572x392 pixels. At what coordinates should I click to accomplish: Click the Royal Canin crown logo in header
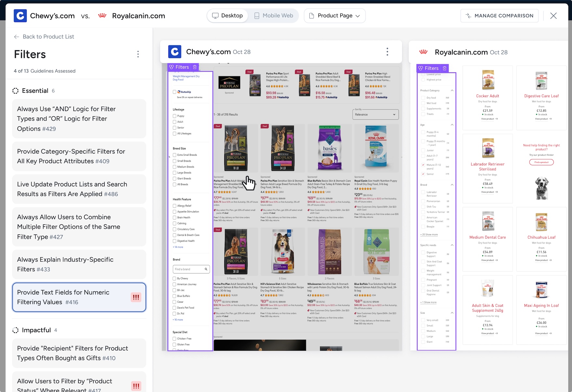pos(102,16)
